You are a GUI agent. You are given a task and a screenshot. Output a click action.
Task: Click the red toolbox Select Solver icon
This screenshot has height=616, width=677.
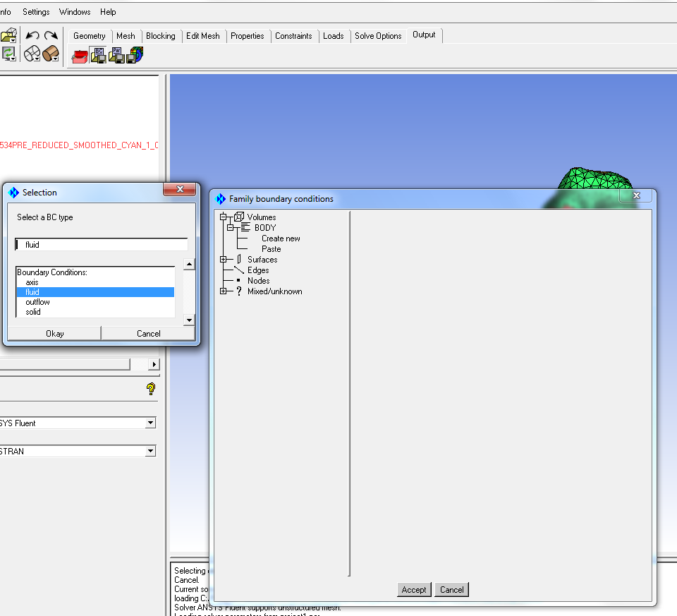pos(80,56)
